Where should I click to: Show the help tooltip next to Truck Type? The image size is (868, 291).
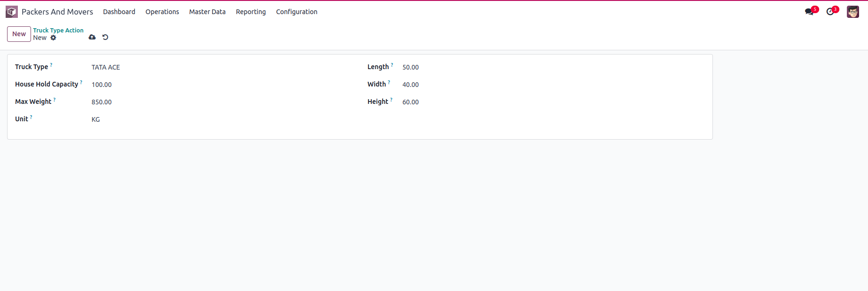[x=51, y=65]
